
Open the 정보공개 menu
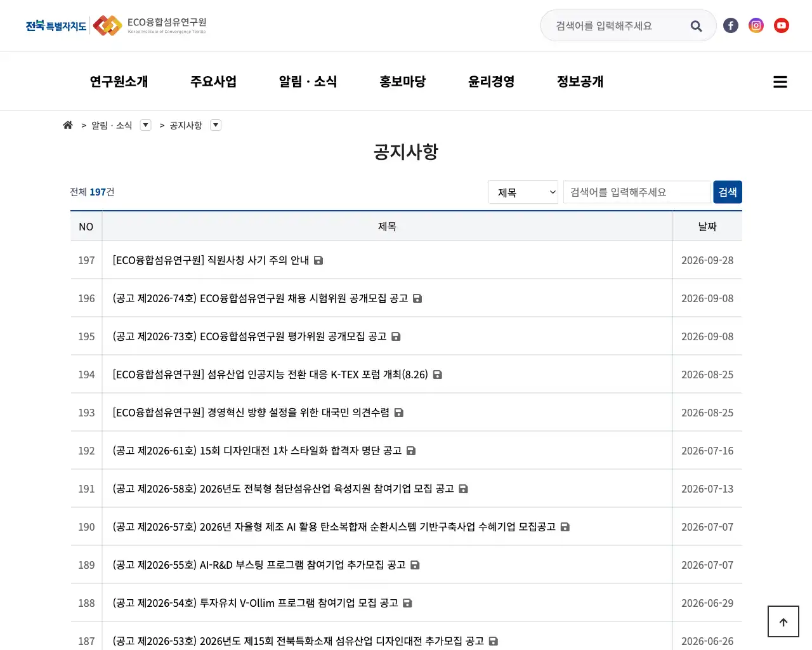(580, 81)
